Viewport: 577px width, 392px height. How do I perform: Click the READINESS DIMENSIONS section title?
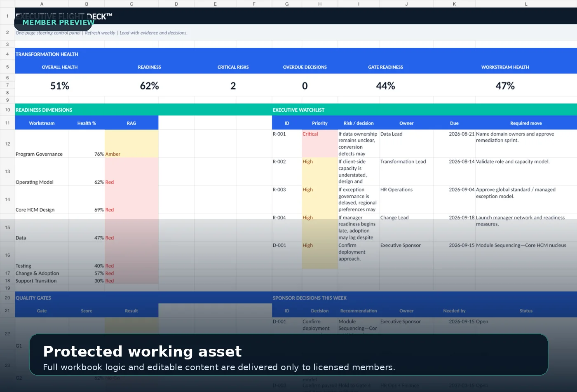pos(44,110)
